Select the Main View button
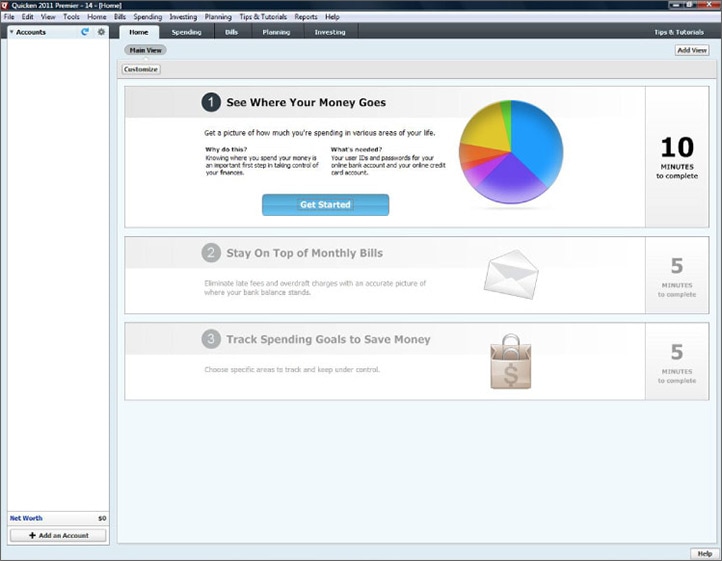The height and width of the screenshot is (561, 722). (146, 50)
